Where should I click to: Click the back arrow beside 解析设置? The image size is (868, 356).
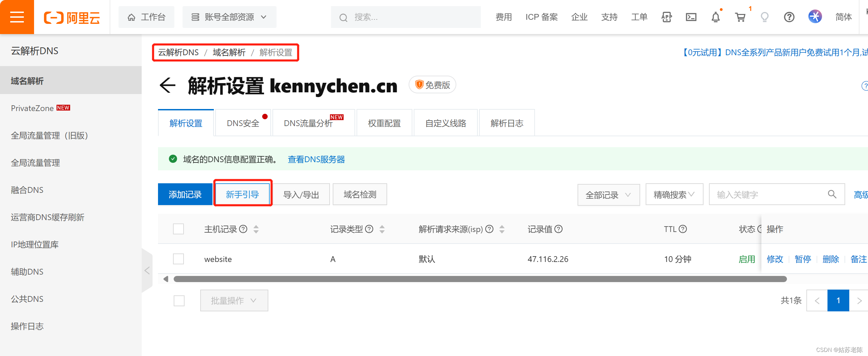click(x=167, y=85)
